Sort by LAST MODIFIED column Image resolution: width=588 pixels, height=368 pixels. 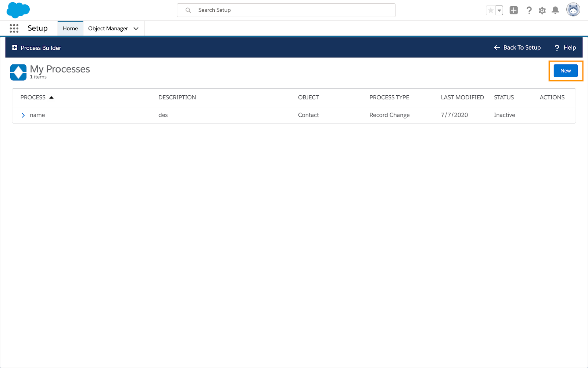462,98
